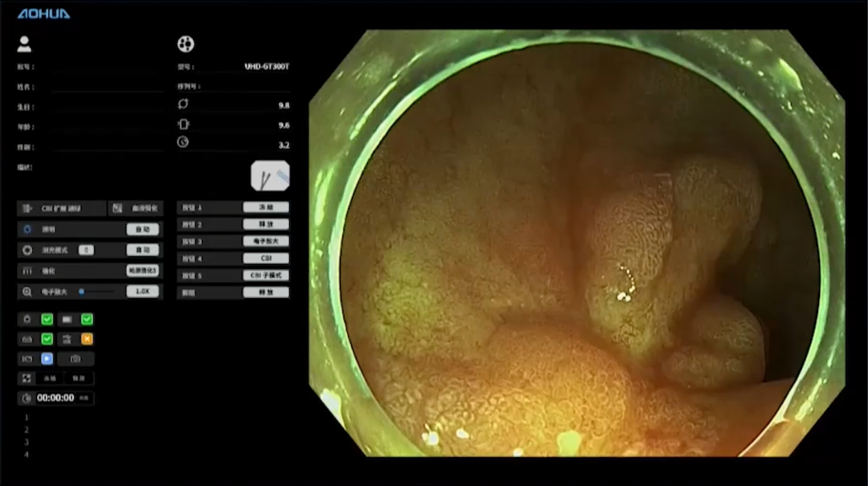The image size is (868, 486).
Task: Click the patient name input field
Action: 108,87
